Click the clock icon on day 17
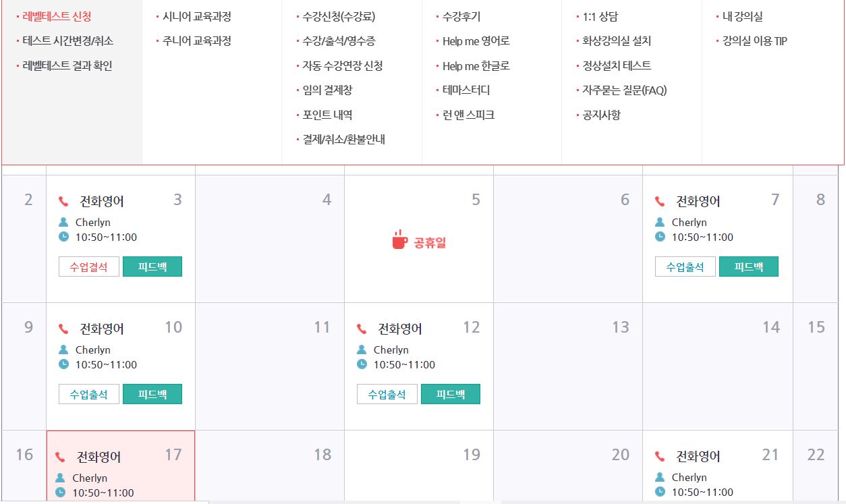846x504 pixels. 61,493
